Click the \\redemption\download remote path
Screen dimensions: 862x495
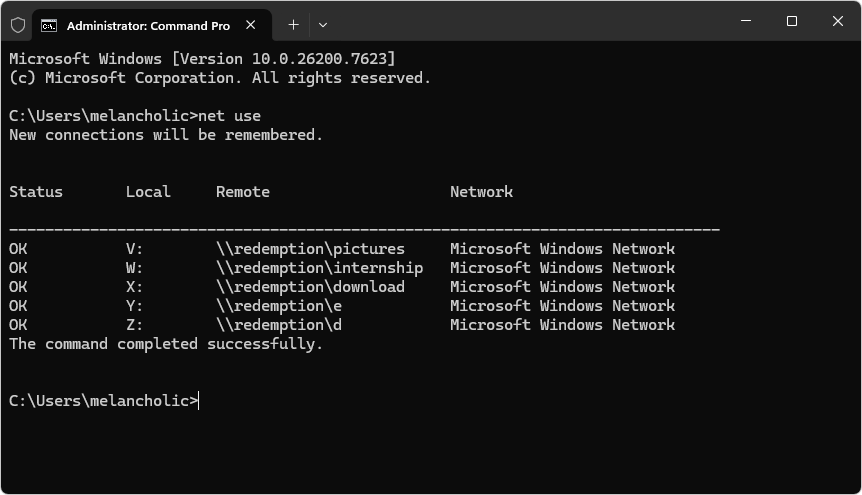[x=311, y=287]
